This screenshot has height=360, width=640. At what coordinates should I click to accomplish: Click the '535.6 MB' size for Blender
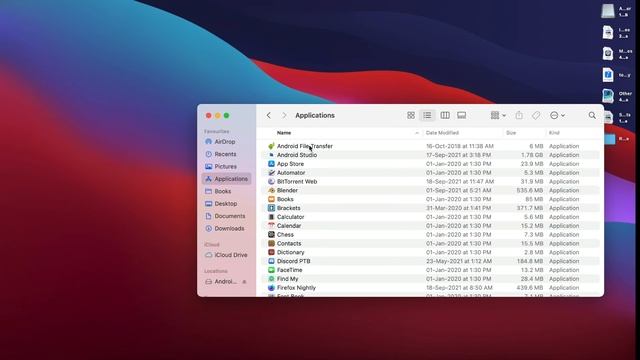point(530,190)
